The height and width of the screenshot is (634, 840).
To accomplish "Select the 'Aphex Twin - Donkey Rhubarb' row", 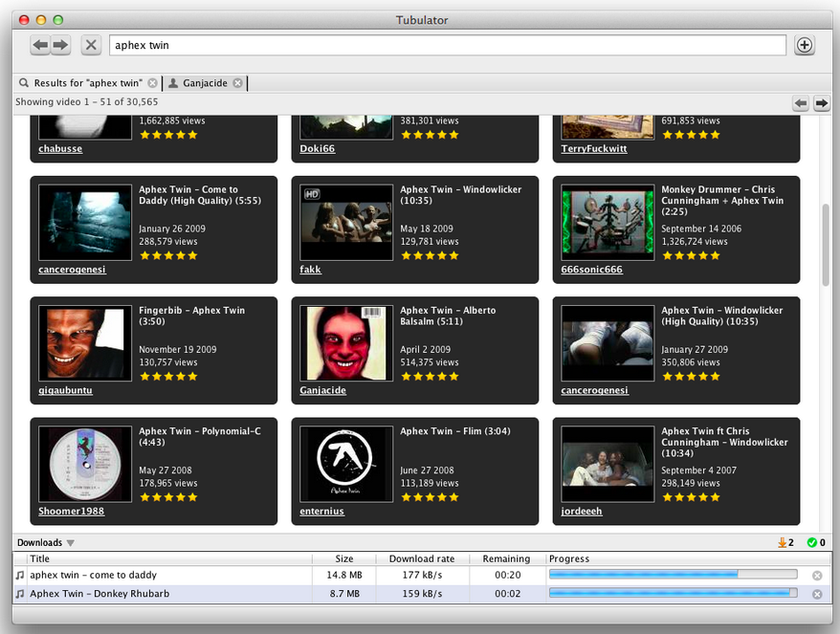I will [422, 594].
